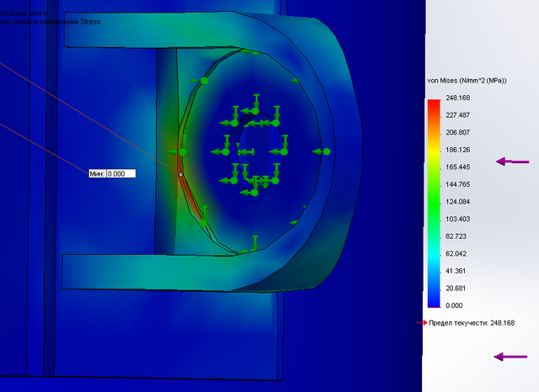Click the 0.000 value at legend bottom
Viewport: 539px width, 392px height.
[x=455, y=305]
